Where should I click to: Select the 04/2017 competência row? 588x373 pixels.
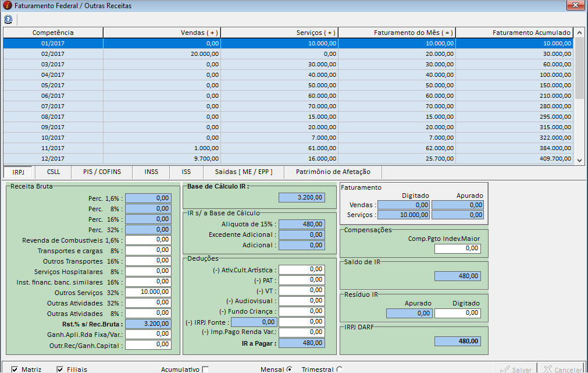[x=288, y=75]
